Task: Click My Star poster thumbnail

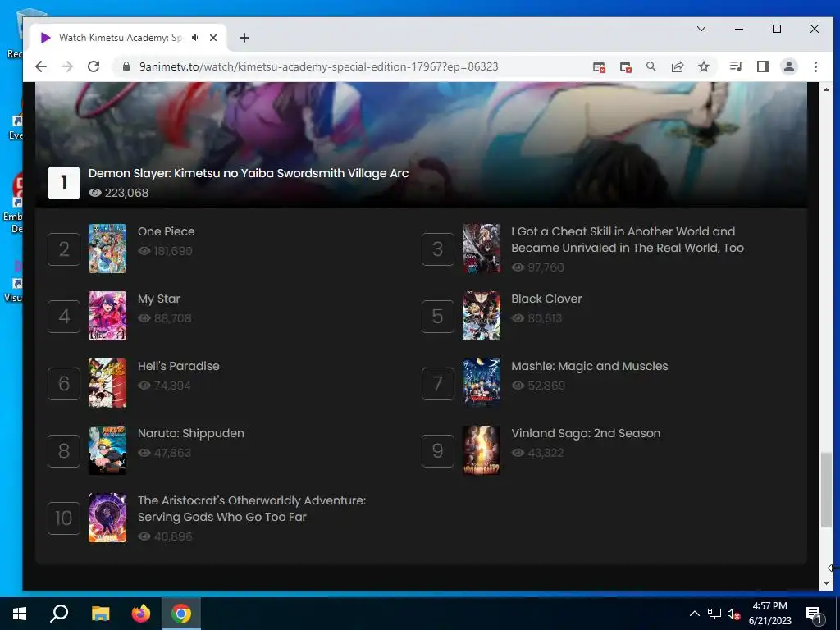Action: tap(107, 316)
